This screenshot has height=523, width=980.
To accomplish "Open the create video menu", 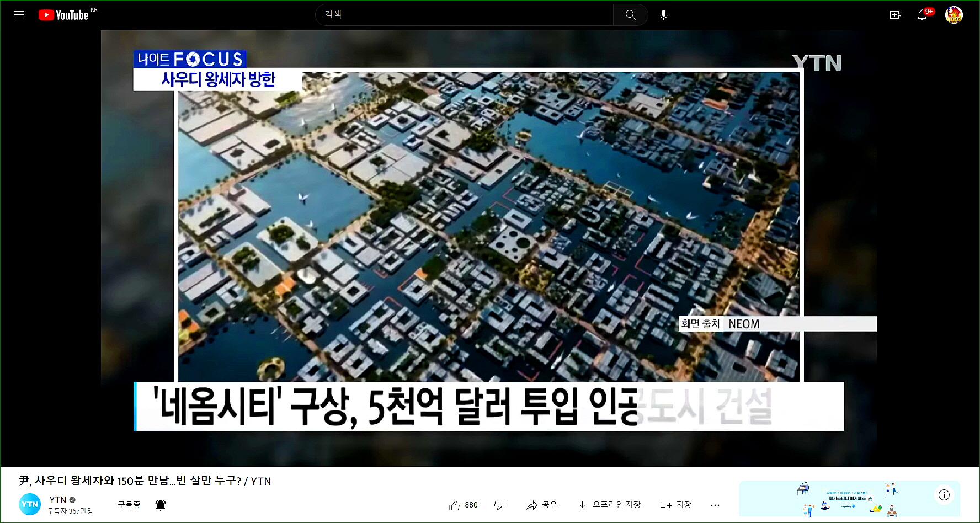I will click(x=895, y=15).
